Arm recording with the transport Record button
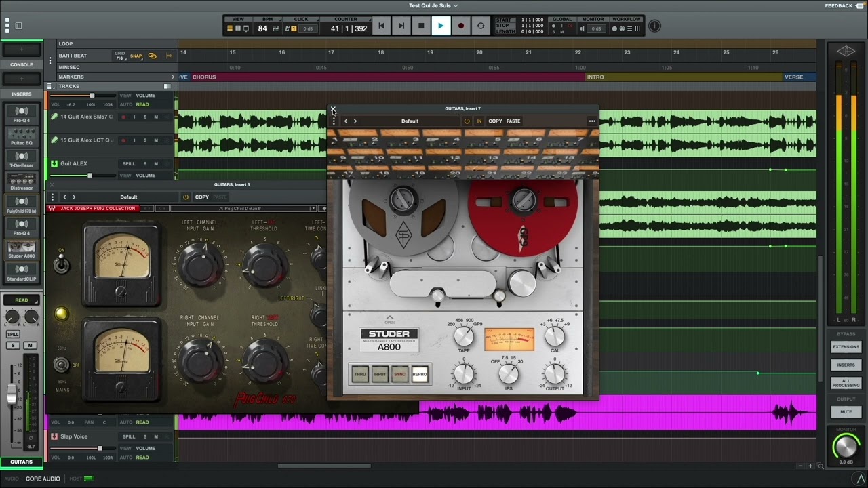Viewport: 868px width, 488px height. pos(460,26)
